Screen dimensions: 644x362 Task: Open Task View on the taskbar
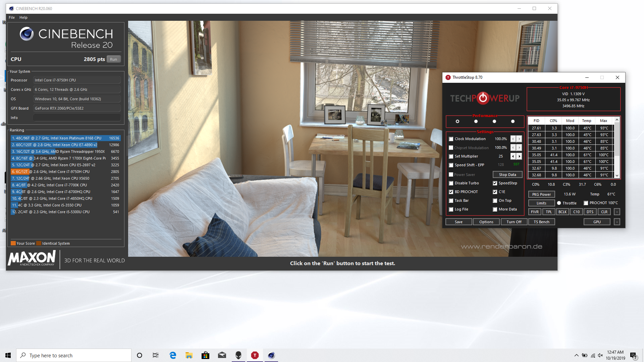point(156,355)
